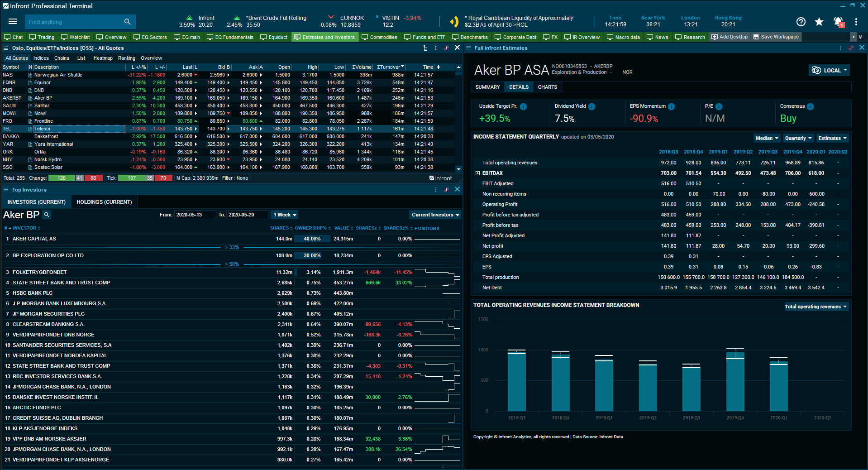Click the news broadcast icon beside Royal Caribbean headline

click(x=454, y=21)
